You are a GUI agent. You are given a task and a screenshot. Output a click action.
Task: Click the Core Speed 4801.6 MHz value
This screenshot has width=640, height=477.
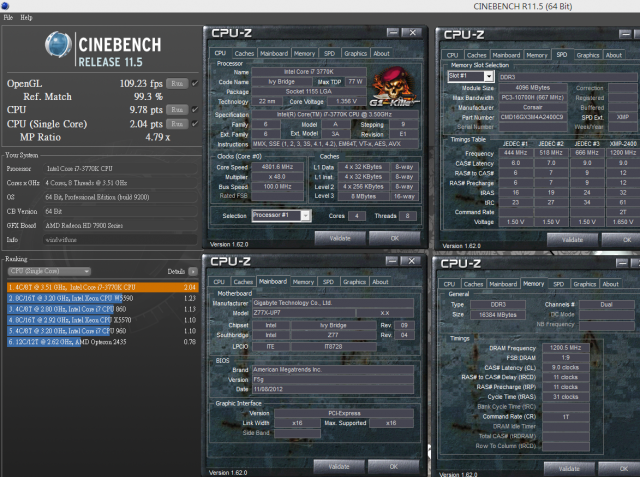[278, 167]
